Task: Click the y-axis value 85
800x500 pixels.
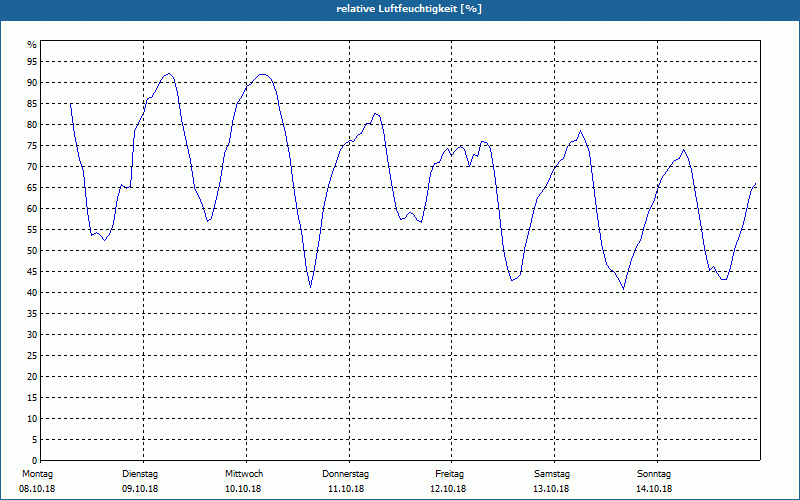Action: (32, 104)
